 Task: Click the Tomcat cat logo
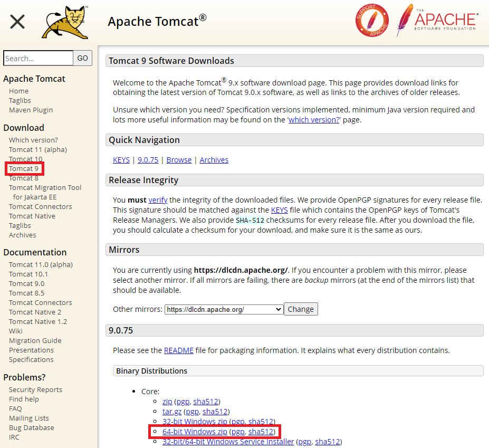(65, 22)
